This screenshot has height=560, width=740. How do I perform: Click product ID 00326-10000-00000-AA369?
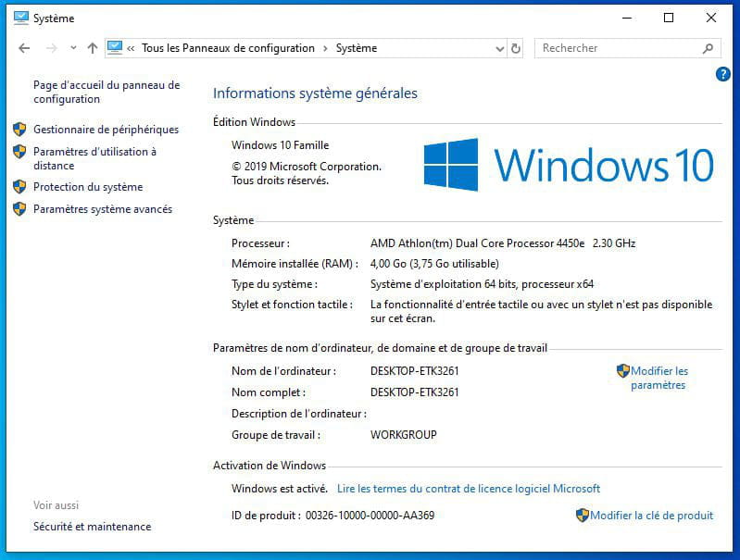coord(370,516)
